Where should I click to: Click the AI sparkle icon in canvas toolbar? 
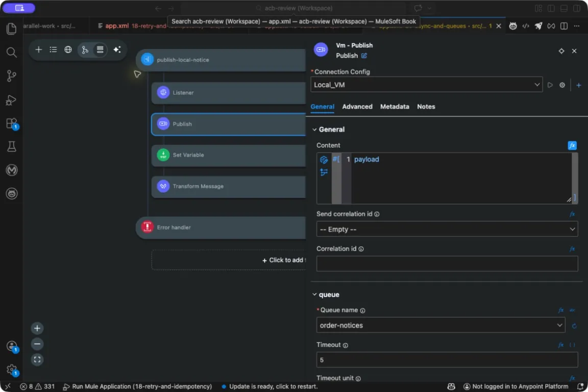(x=117, y=50)
